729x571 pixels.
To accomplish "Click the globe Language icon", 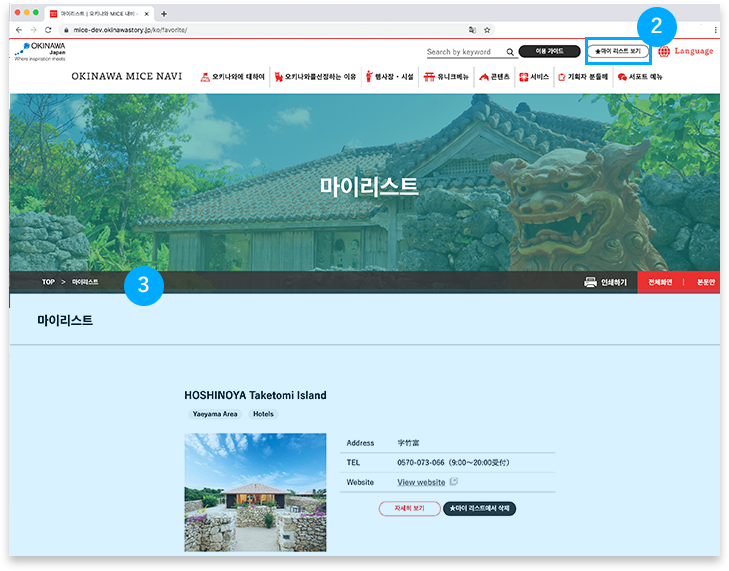I will click(664, 51).
